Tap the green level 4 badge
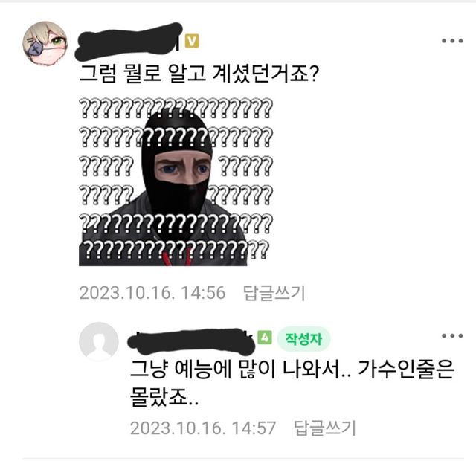 [x=265, y=338]
